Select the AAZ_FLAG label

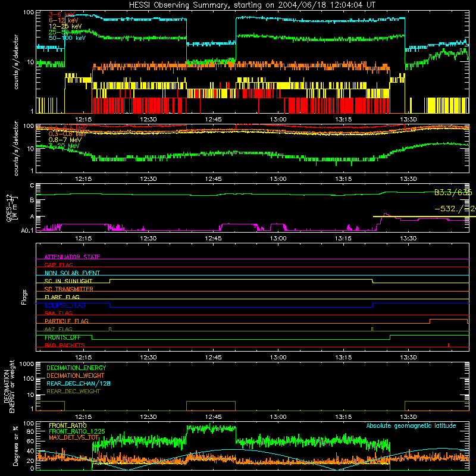(58, 329)
